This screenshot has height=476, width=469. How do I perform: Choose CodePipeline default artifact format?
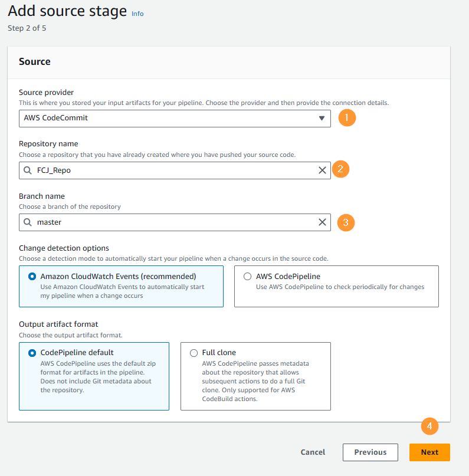32,353
